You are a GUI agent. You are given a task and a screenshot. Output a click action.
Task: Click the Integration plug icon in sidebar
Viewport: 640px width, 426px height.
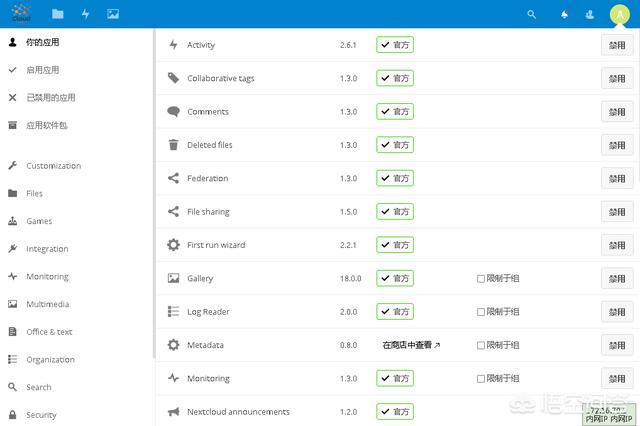coord(13,248)
